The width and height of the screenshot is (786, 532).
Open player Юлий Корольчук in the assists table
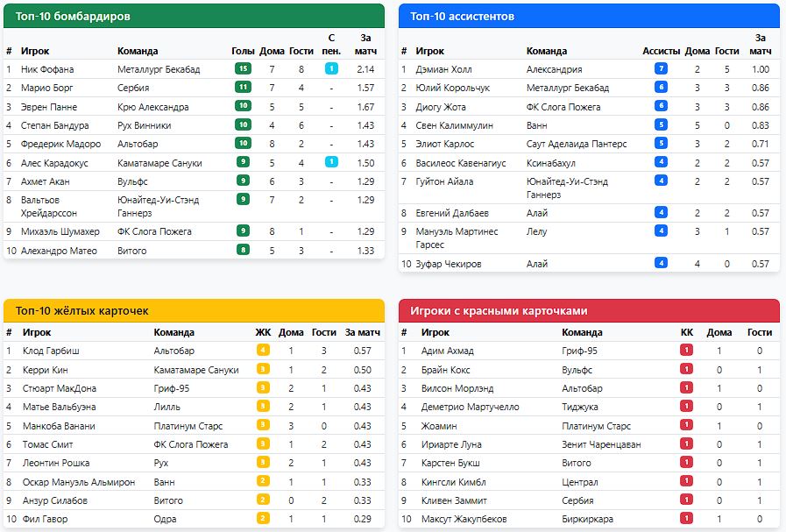coord(452,88)
